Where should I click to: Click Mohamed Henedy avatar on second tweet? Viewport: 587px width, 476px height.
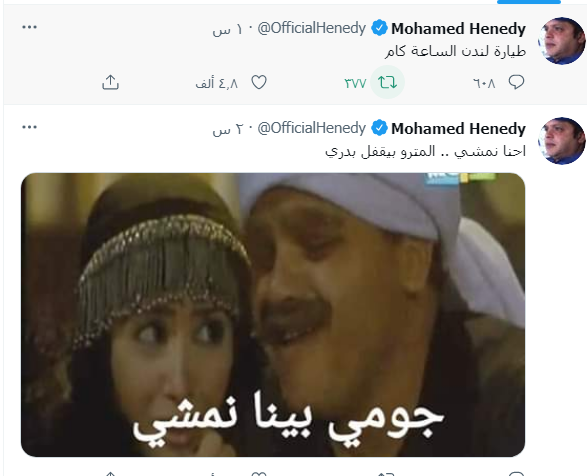click(561, 141)
